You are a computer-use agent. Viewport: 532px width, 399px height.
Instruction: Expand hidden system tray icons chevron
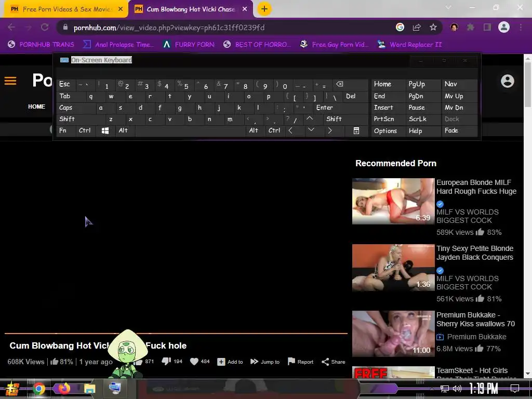[x=432, y=389]
